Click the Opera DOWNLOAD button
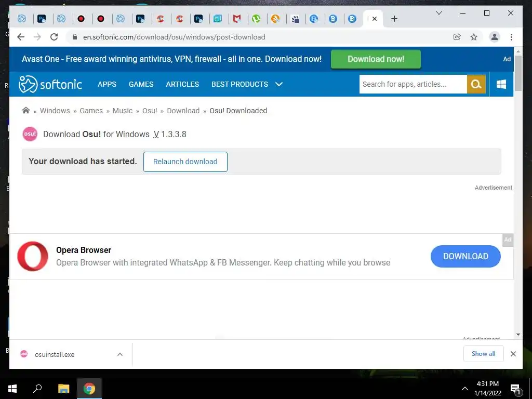The width and height of the screenshot is (532, 399). (x=465, y=256)
